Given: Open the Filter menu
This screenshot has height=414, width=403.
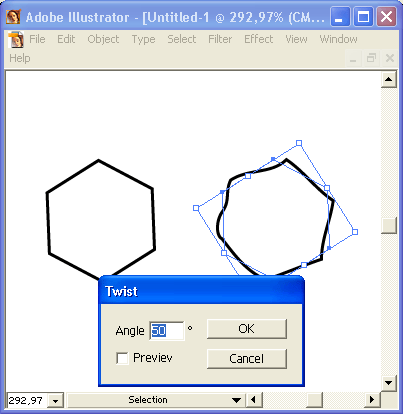Looking at the screenshot, I should tap(220, 39).
